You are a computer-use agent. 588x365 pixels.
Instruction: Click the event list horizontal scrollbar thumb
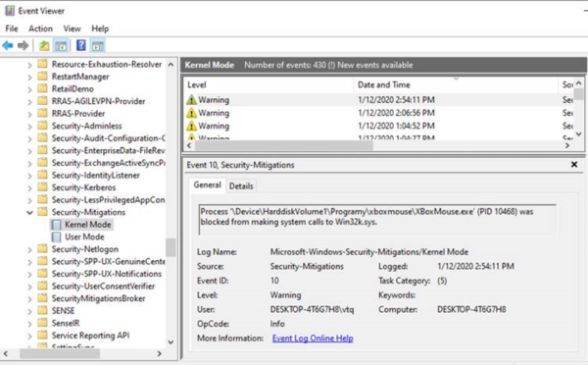(284, 145)
